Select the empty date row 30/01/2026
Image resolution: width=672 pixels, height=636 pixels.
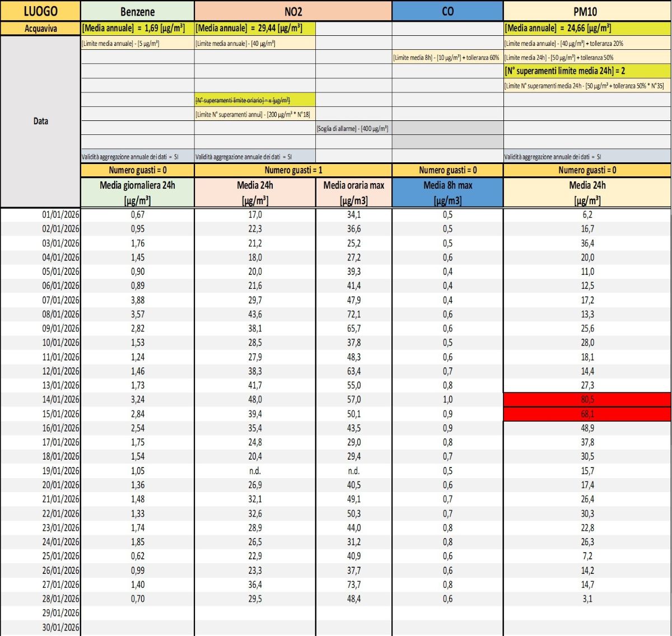[60, 628]
